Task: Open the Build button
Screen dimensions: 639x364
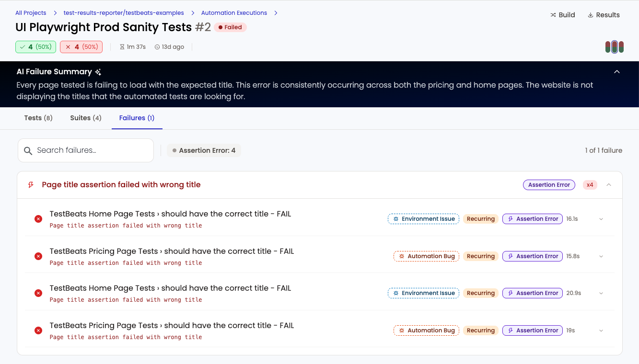Action: 562,15
